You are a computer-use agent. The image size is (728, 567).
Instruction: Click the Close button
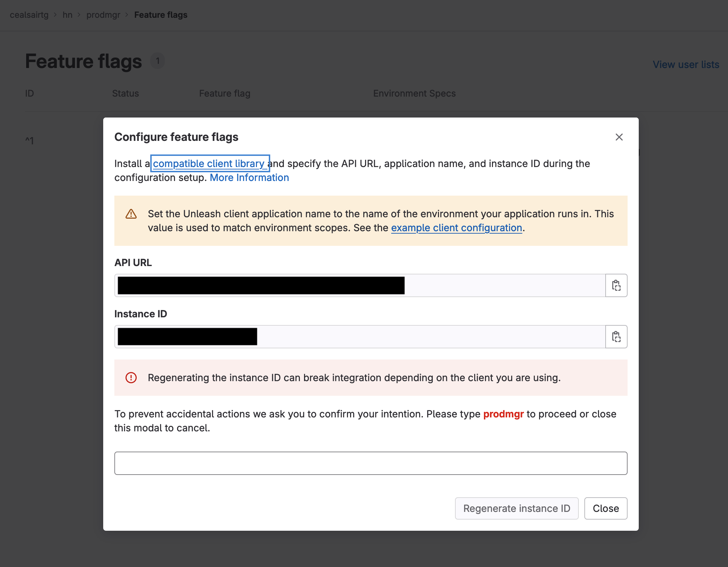point(606,508)
